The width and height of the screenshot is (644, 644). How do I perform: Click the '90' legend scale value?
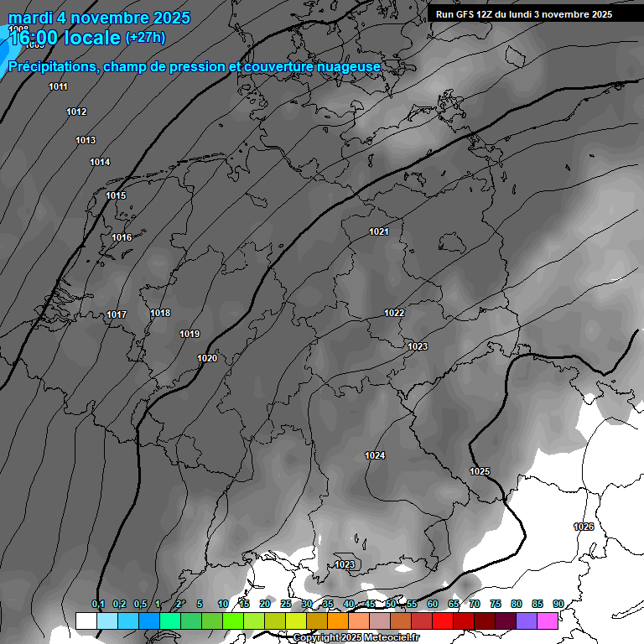558,604
